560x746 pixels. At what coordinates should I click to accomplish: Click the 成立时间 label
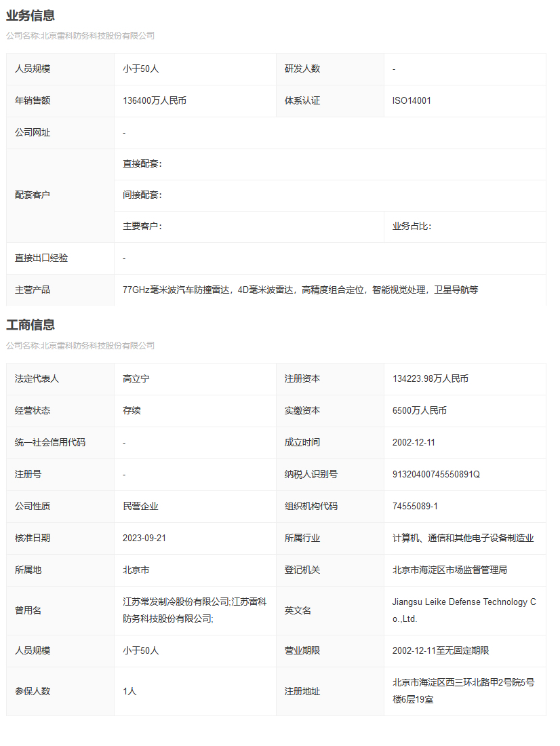[302, 443]
